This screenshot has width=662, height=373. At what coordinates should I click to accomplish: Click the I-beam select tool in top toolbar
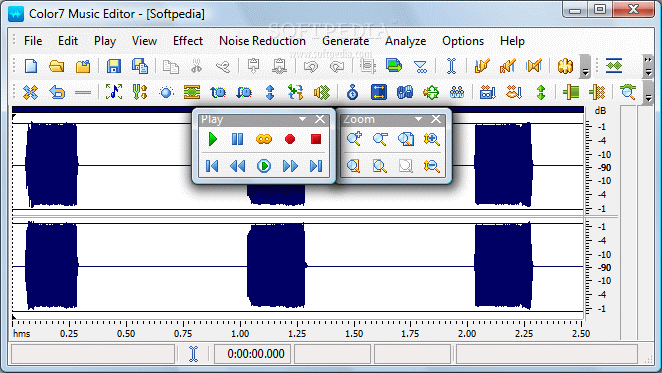451,66
